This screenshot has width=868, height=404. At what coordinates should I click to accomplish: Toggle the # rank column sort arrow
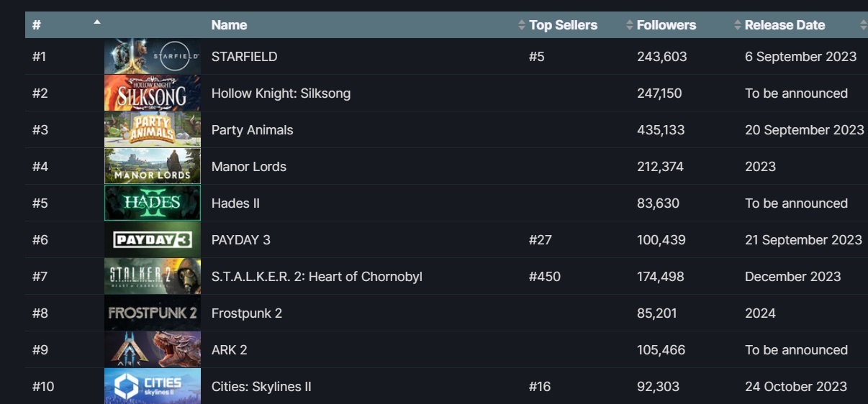click(97, 22)
